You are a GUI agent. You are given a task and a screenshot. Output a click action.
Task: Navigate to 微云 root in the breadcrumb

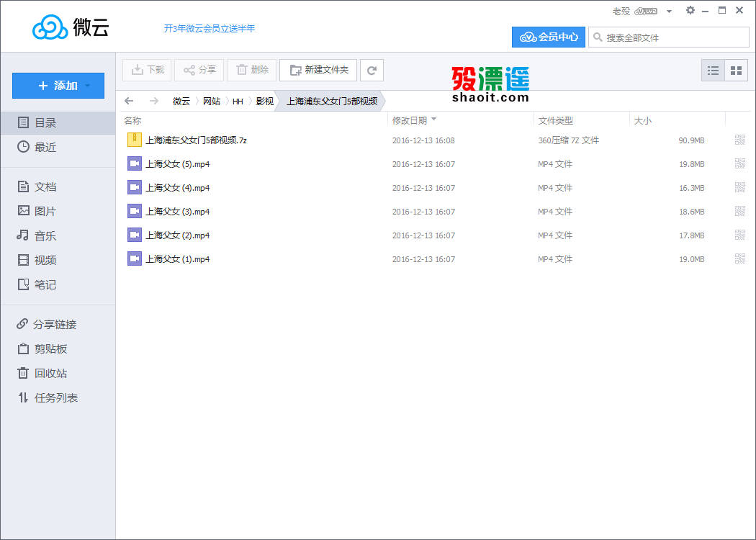click(x=181, y=102)
